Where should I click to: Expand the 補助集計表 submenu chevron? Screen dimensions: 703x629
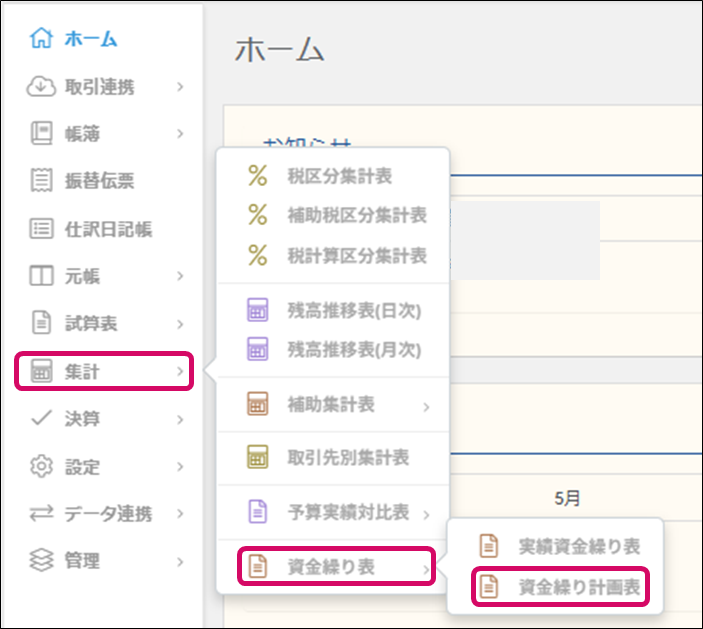pyautogui.click(x=426, y=406)
